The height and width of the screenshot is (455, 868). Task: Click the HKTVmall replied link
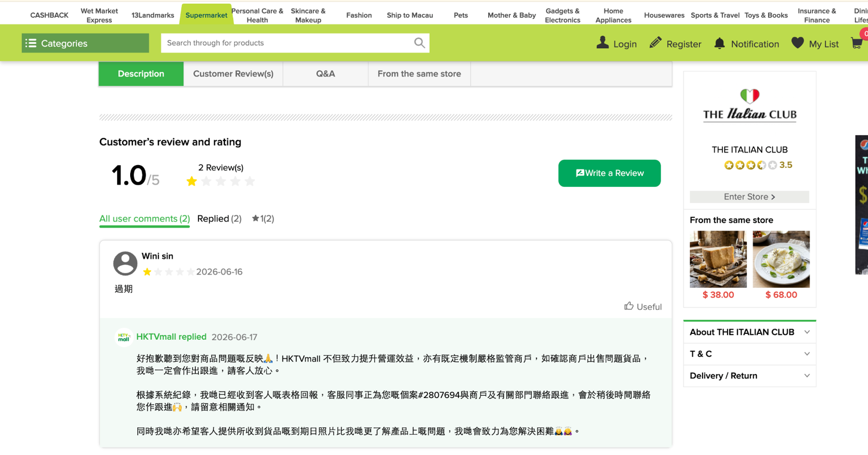(x=171, y=337)
